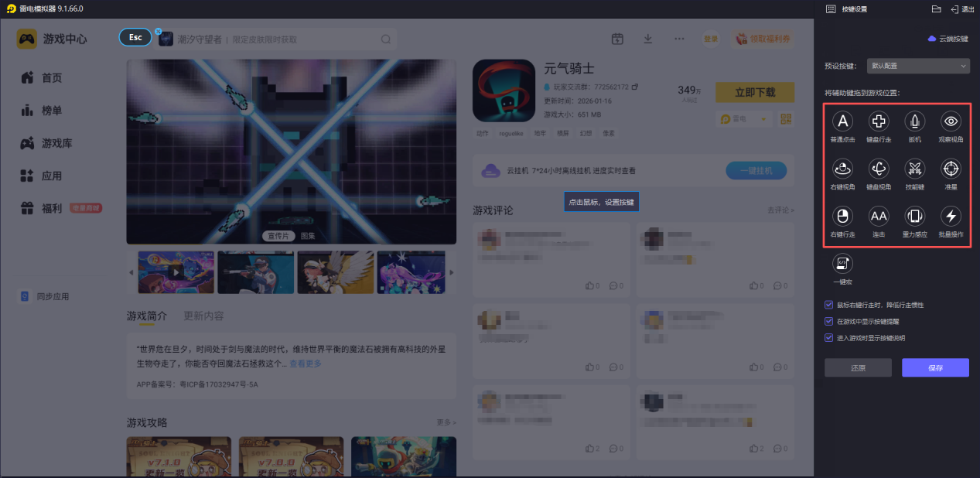
Task: Click the previous thumbnail arrow
Action: pos(131,272)
